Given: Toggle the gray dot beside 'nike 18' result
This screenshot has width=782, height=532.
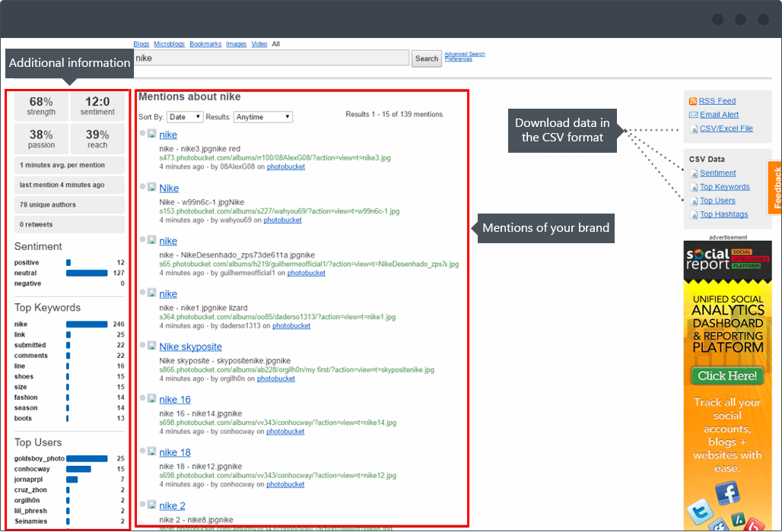Looking at the screenshot, I should (143, 451).
